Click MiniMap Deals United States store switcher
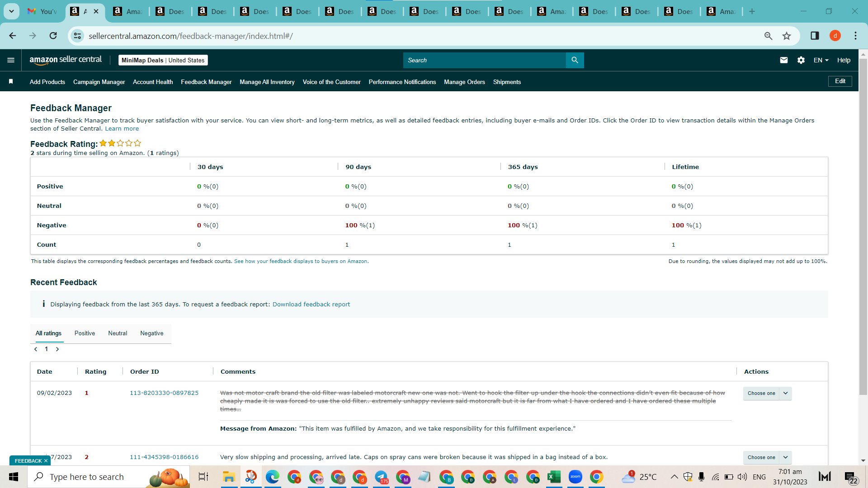The width and height of the screenshot is (868, 488). pos(163,60)
